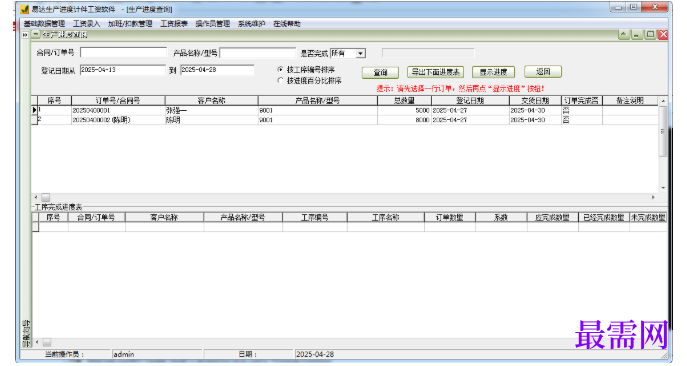Click the 返回 button

tap(543, 71)
